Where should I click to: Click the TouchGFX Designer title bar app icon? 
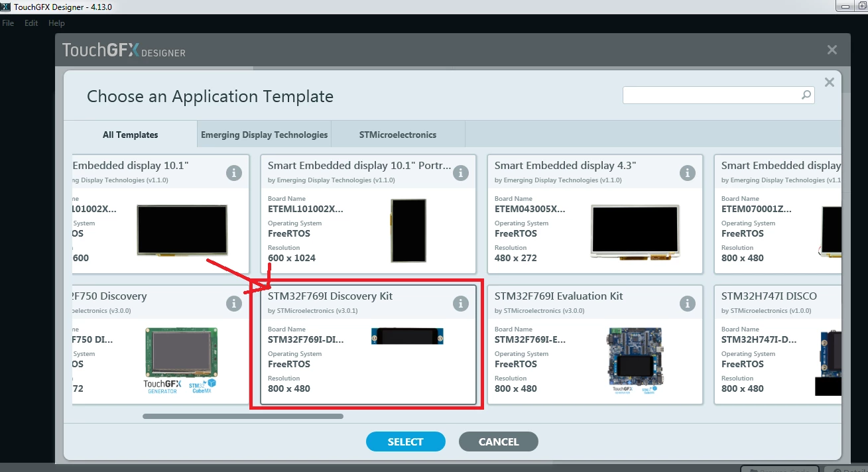click(x=5, y=7)
